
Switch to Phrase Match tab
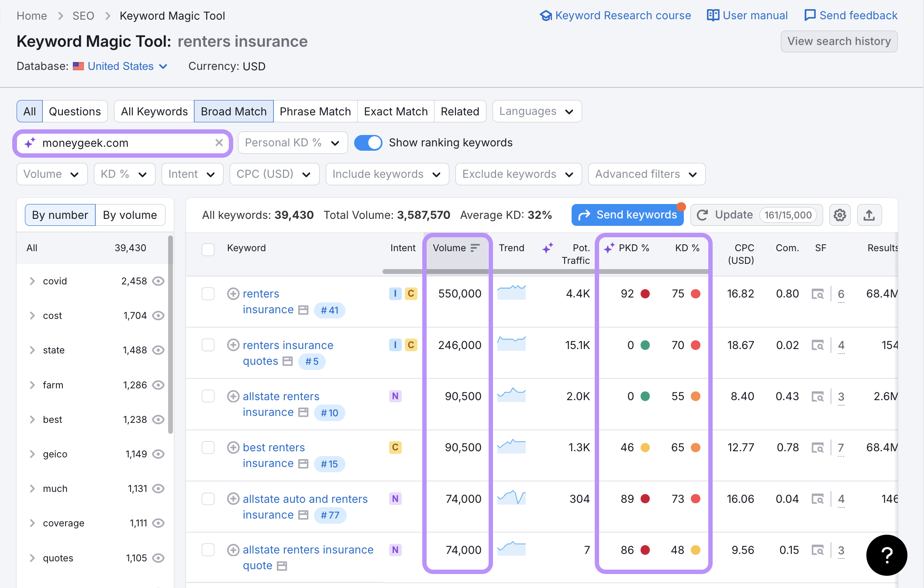[315, 111]
